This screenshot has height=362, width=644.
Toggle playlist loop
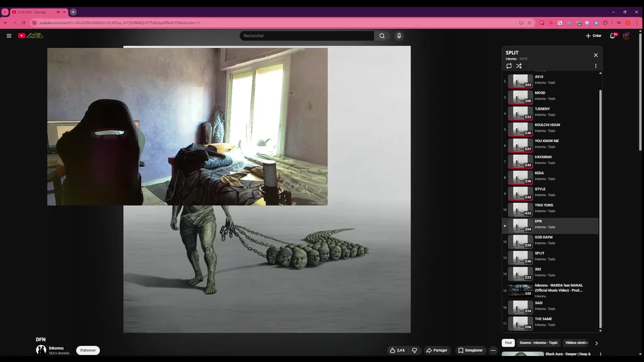click(x=509, y=66)
